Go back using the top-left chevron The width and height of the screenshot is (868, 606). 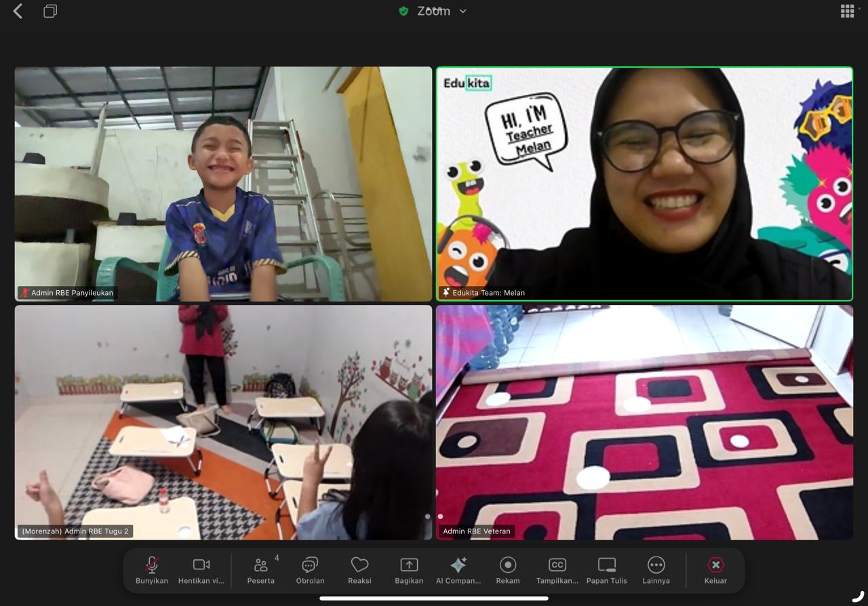tap(18, 12)
